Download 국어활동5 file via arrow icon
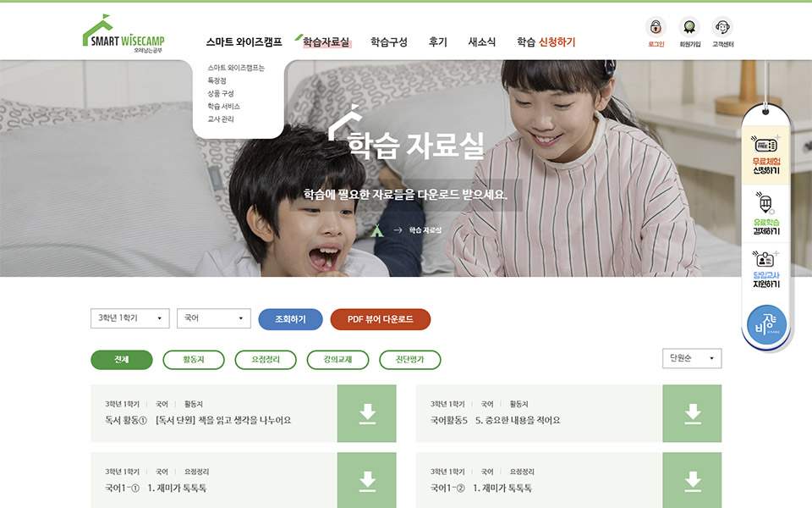 [x=693, y=414]
